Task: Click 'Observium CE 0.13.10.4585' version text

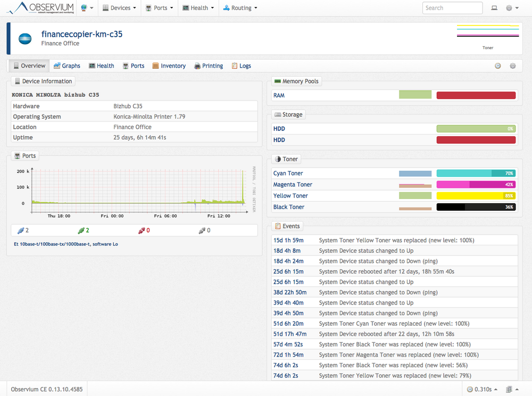Action: click(x=47, y=389)
